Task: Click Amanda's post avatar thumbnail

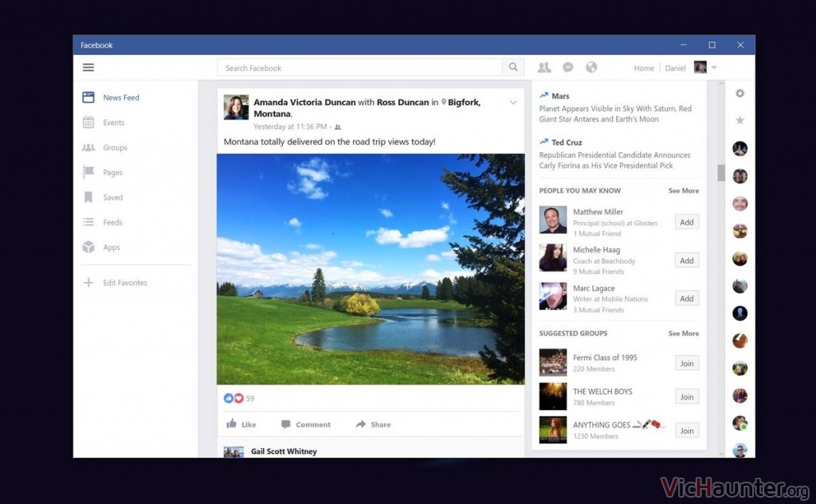Action: [x=236, y=107]
